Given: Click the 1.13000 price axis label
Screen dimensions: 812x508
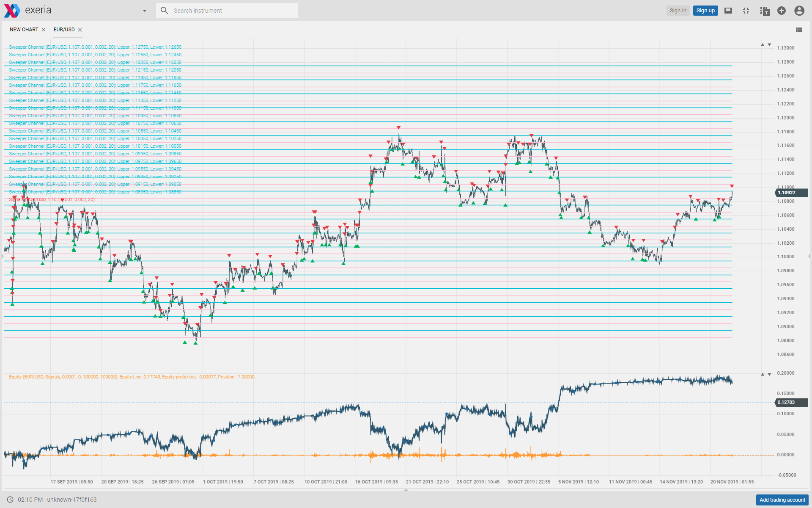Looking at the screenshot, I should 786,48.
